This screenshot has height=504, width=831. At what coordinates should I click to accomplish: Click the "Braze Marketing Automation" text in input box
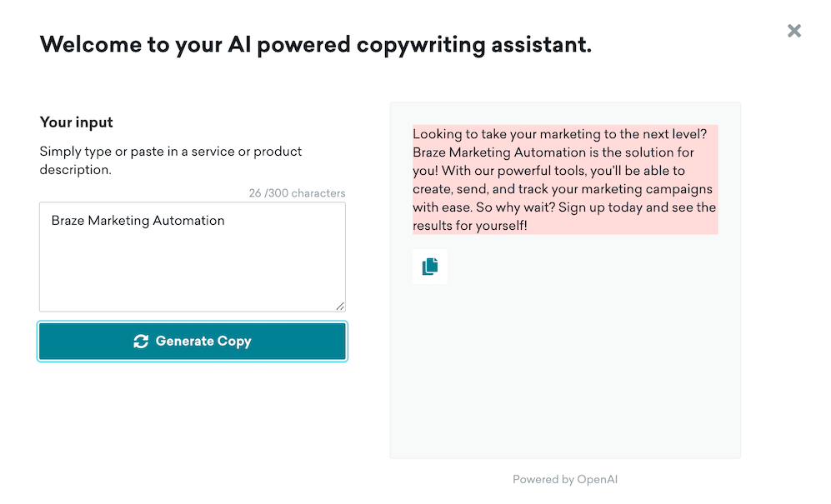click(x=138, y=221)
